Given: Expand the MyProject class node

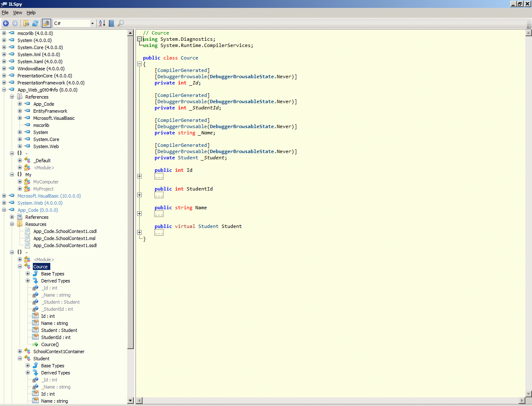Looking at the screenshot, I should 20,189.
